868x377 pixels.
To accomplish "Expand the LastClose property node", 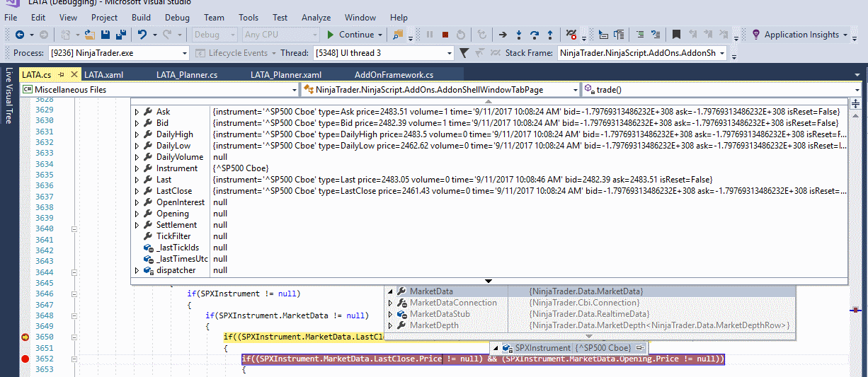I will point(137,191).
